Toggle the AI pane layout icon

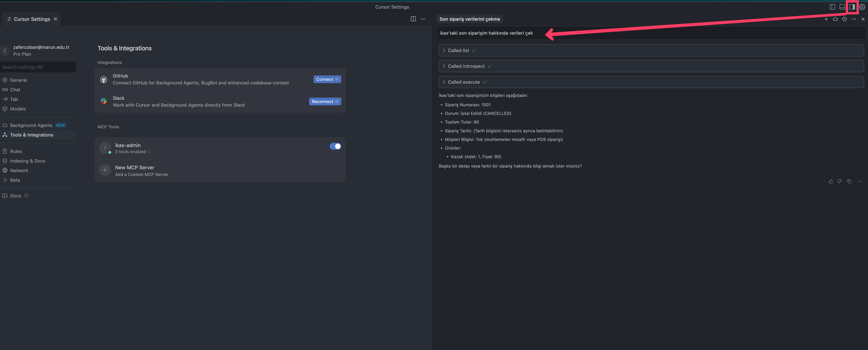click(852, 7)
